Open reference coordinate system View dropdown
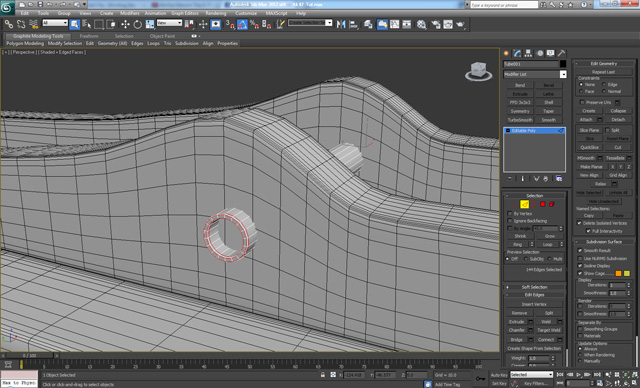Image resolution: width=640 pixels, height=388 pixels. click(x=169, y=23)
